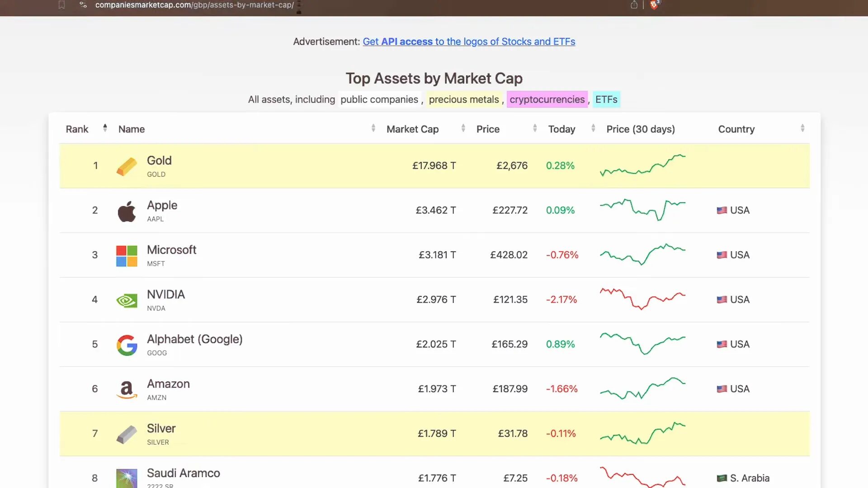Click the sort arrows on the Rank column
This screenshot has width=868, height=488.
(105, 128)
